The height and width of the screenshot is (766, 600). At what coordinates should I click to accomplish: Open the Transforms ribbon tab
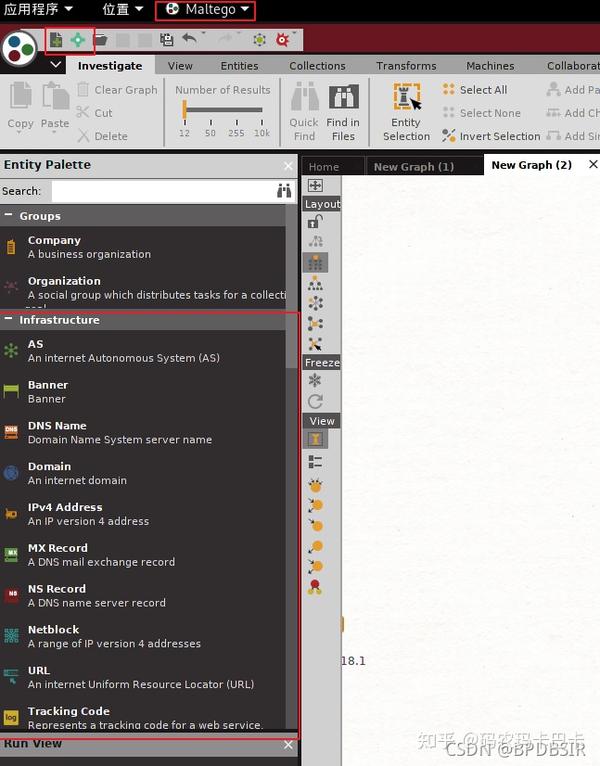pos(406,65)
